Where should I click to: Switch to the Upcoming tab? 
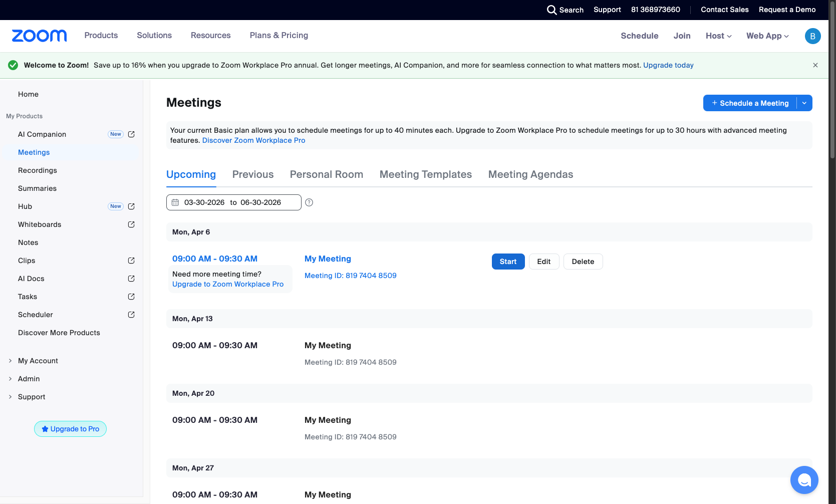(191, 174)
